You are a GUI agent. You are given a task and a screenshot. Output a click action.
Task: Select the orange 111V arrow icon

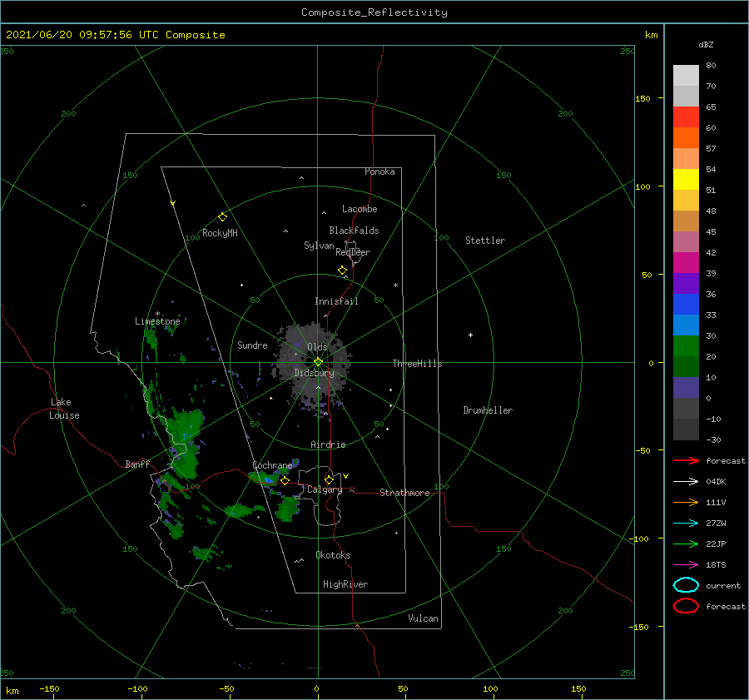[x=686, y=502]
